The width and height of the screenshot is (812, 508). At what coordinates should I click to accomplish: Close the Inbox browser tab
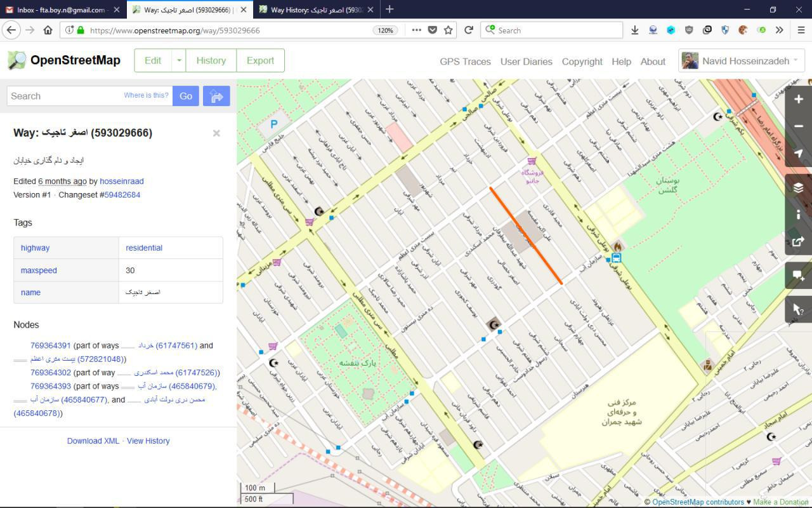(x=117, y=10)
